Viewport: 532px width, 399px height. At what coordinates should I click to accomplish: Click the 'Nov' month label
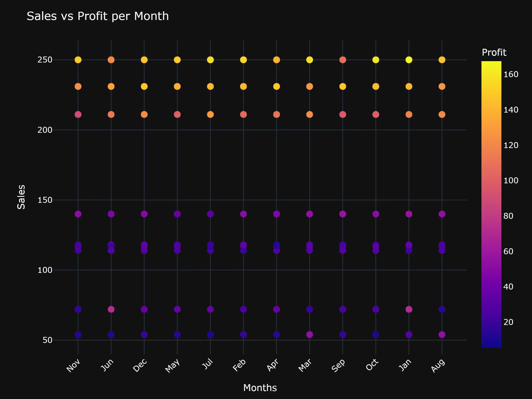pyautogui.click(x=73, y=365)
